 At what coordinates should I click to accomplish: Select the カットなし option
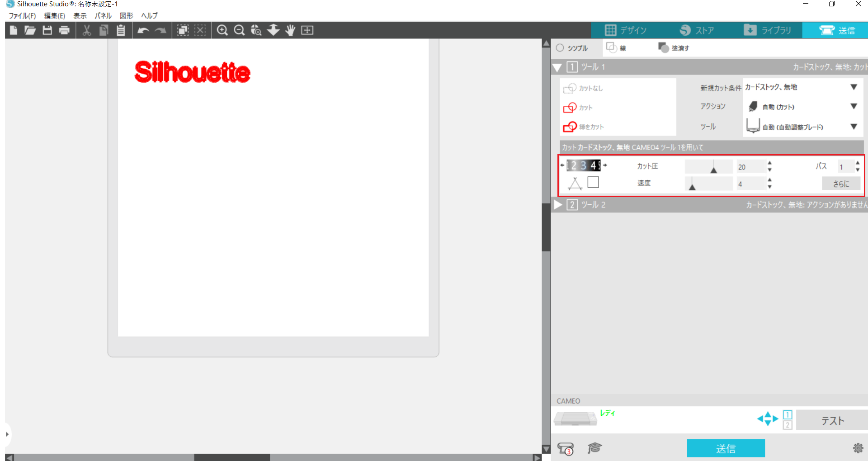583,88
